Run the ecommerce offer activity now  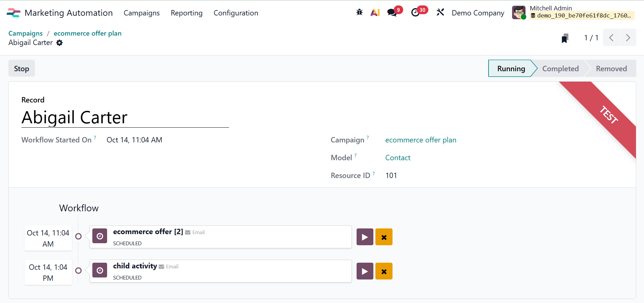pyautogui.click(x=365, y=237)
